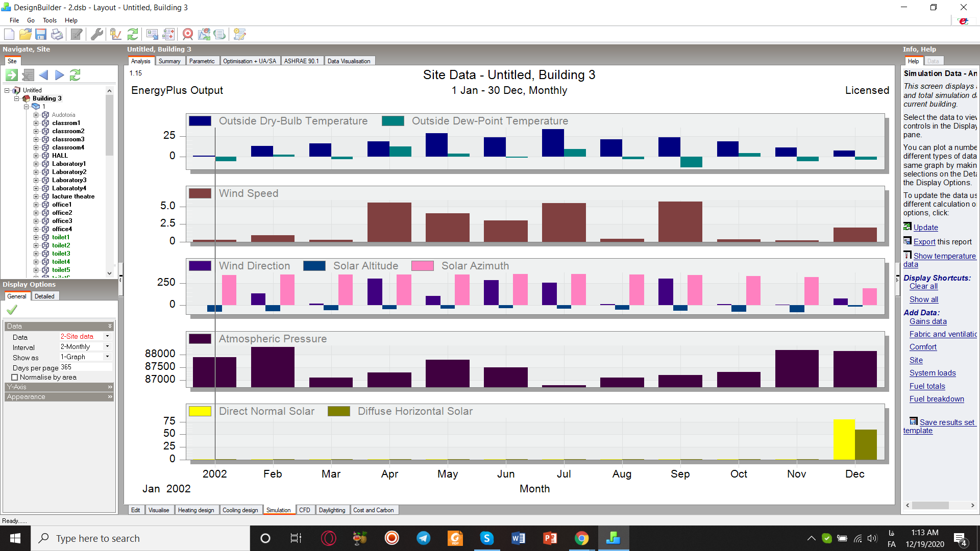Click the Update link in help panel
980x551 pixels.
(925, 228)
